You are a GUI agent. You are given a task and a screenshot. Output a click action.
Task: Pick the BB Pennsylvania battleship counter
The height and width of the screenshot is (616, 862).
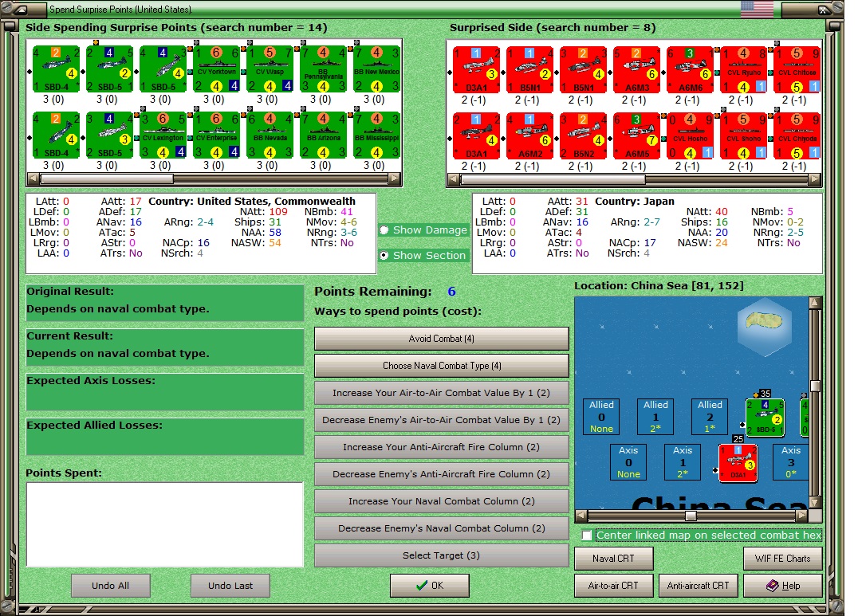click(x=323, y=69)
